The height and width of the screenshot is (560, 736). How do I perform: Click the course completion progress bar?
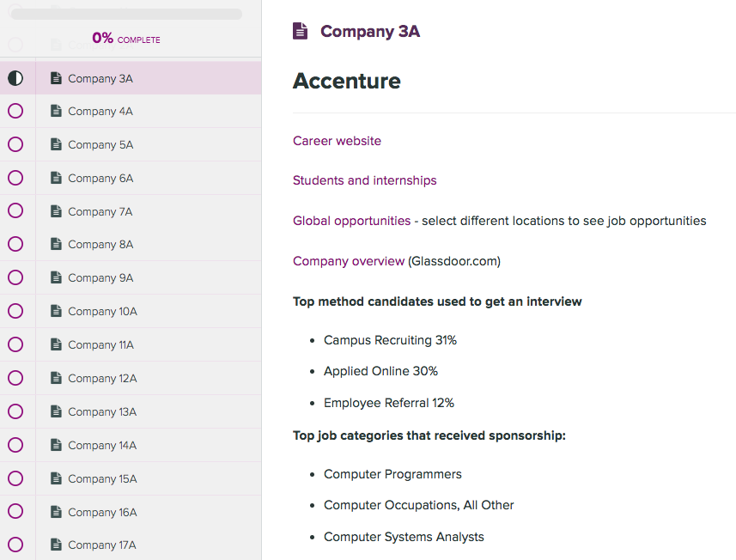(126, 14)
